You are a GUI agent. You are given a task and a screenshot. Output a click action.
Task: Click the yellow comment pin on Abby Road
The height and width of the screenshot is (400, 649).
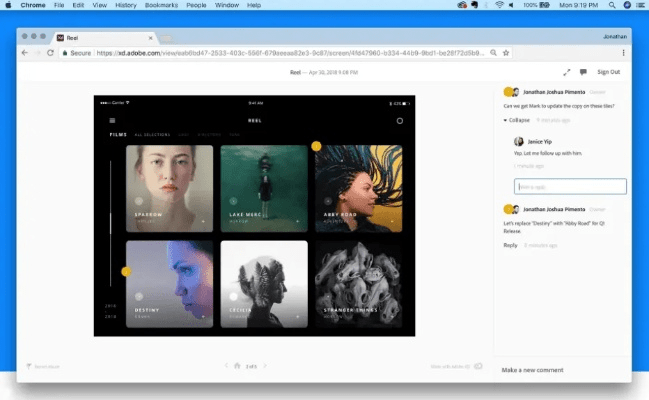316,146
